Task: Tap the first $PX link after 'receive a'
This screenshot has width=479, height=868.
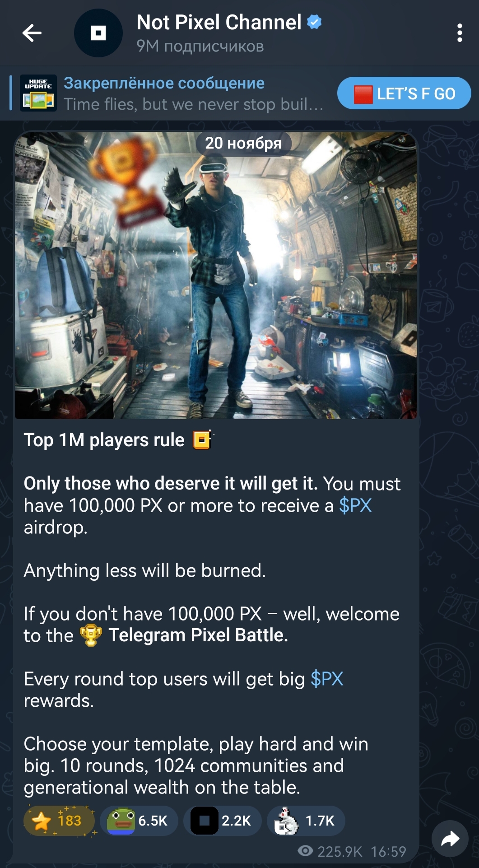Action: click(x=355, y=506)
